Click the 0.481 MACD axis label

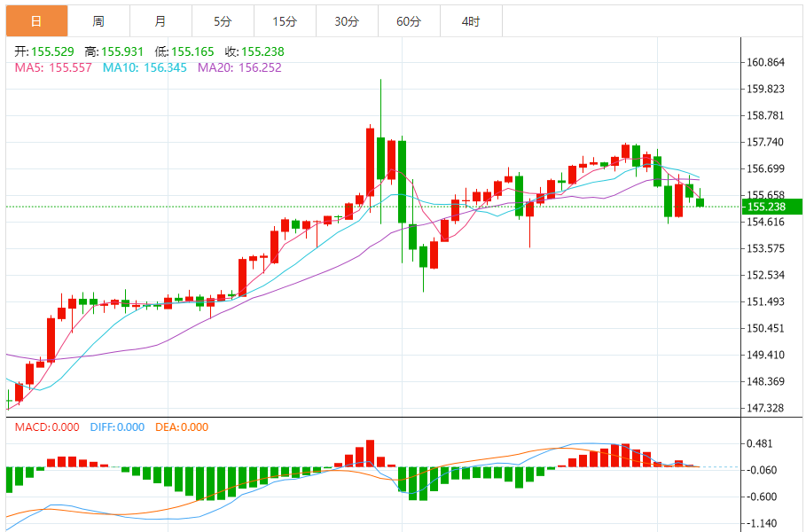(760, 443)
